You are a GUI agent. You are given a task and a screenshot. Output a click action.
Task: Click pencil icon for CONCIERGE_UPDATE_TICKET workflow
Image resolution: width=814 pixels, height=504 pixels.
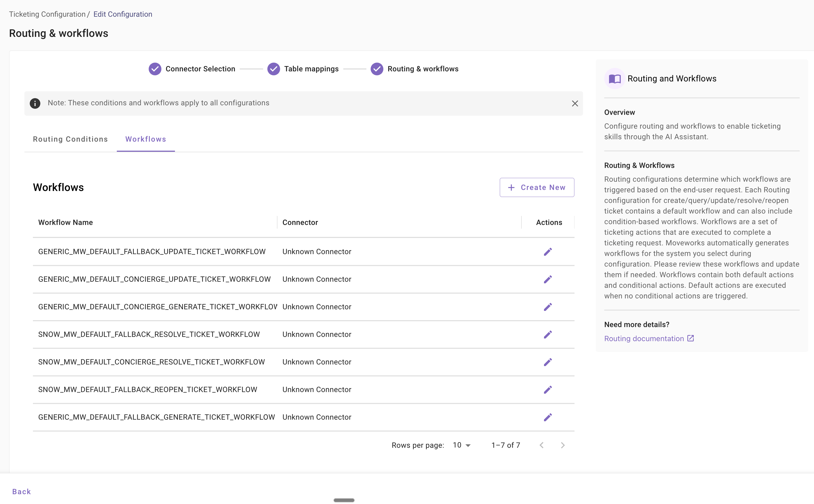coord(547,279)
